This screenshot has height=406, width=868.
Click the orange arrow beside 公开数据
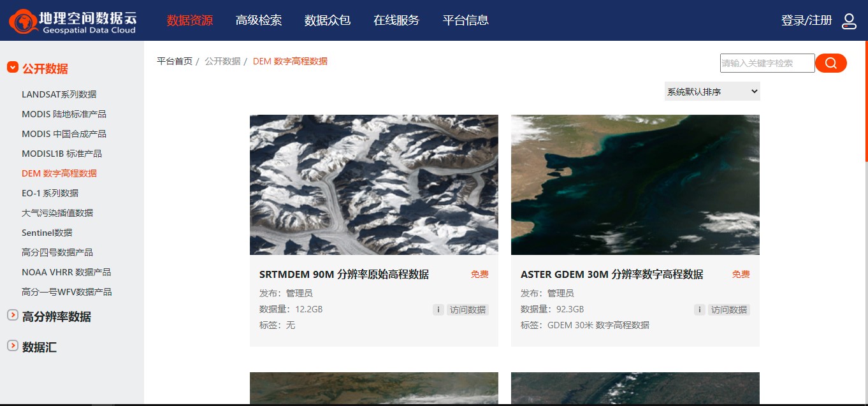(12, 68)
